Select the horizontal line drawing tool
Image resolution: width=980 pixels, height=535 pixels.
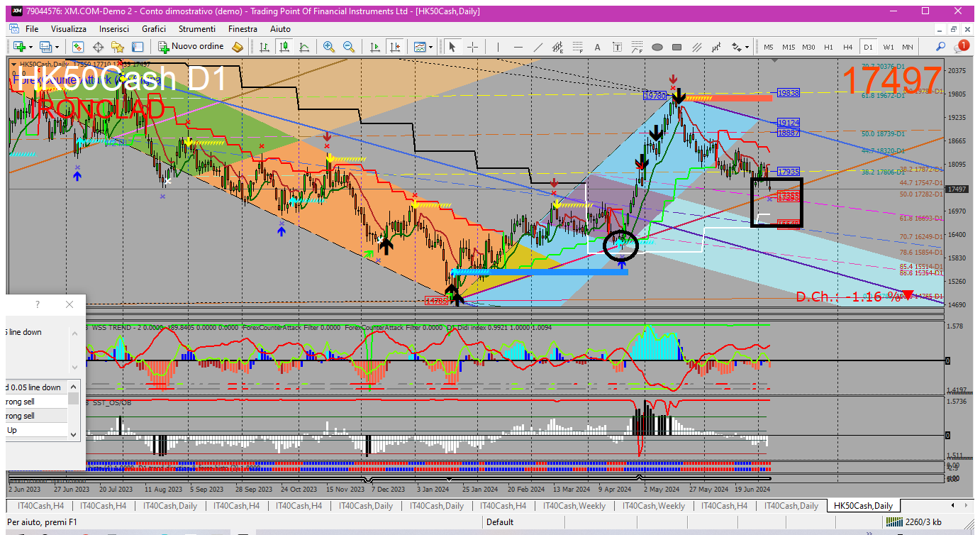[518, 47]
